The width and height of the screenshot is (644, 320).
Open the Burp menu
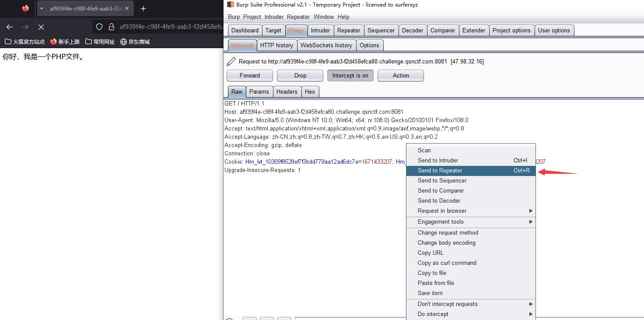(x=234, y=17)
